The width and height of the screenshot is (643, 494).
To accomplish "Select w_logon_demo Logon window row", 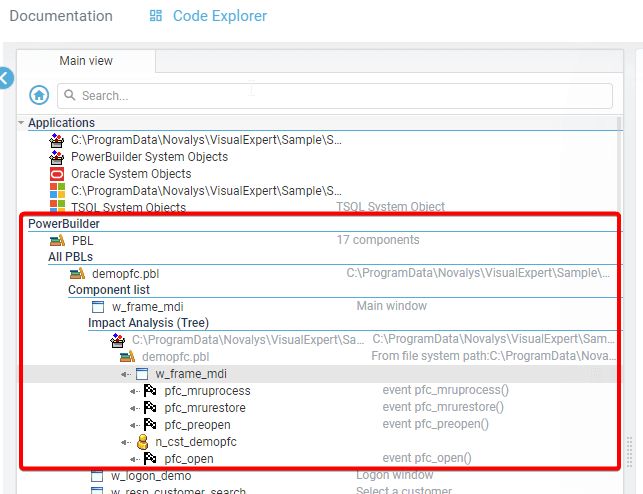I will [x=151, y=476].
